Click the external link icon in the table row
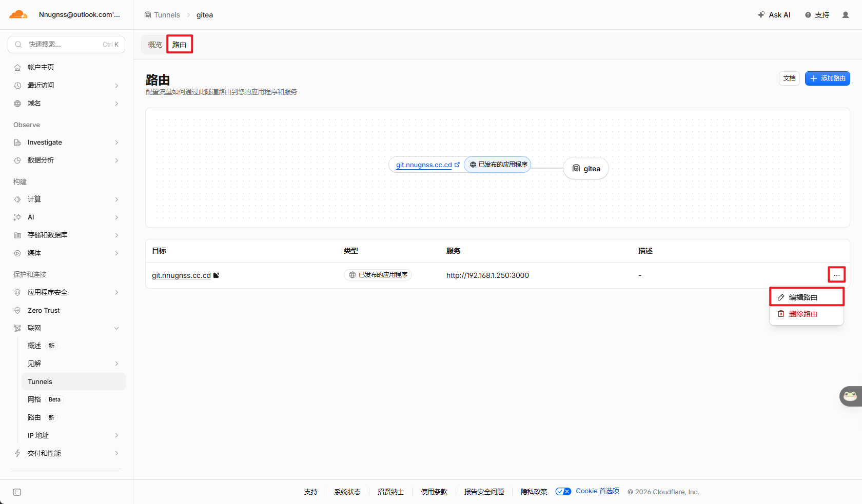 216,275
